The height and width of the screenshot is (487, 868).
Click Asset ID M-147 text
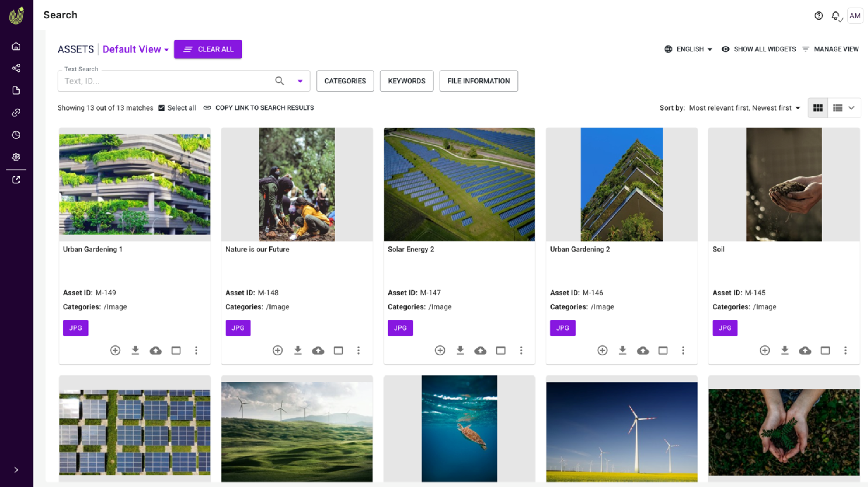[x=414, y=293]
